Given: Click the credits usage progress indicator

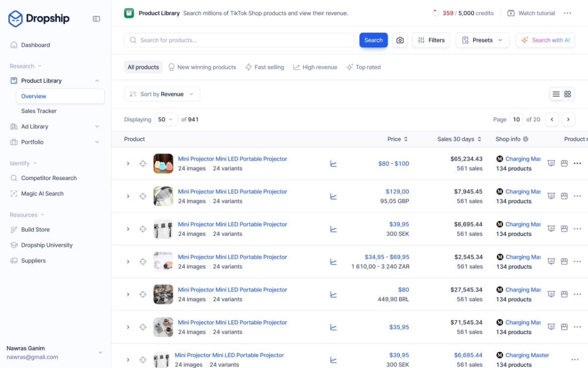Looking at the screenshot, I should (x=436, y=13).
